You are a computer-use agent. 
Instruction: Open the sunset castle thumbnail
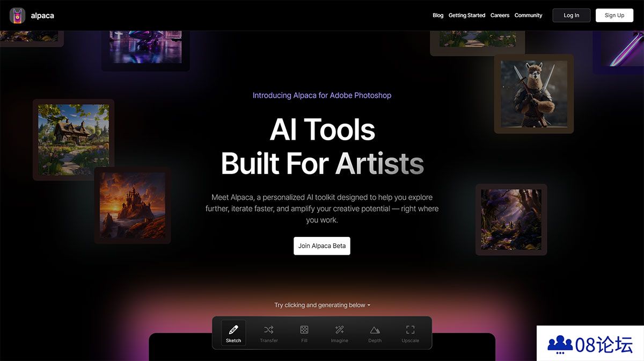[x=133, y=205]
